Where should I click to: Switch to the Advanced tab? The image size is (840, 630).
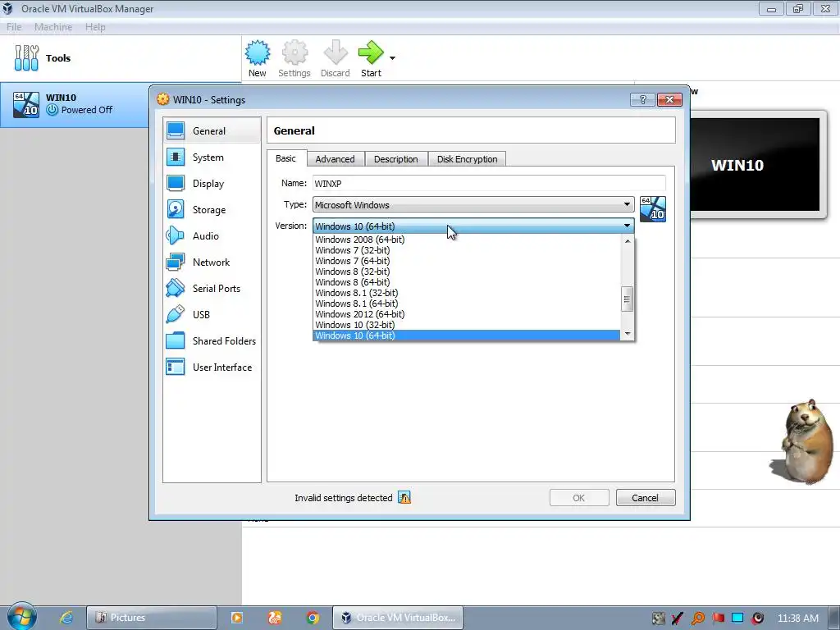(x=335, y=159)
